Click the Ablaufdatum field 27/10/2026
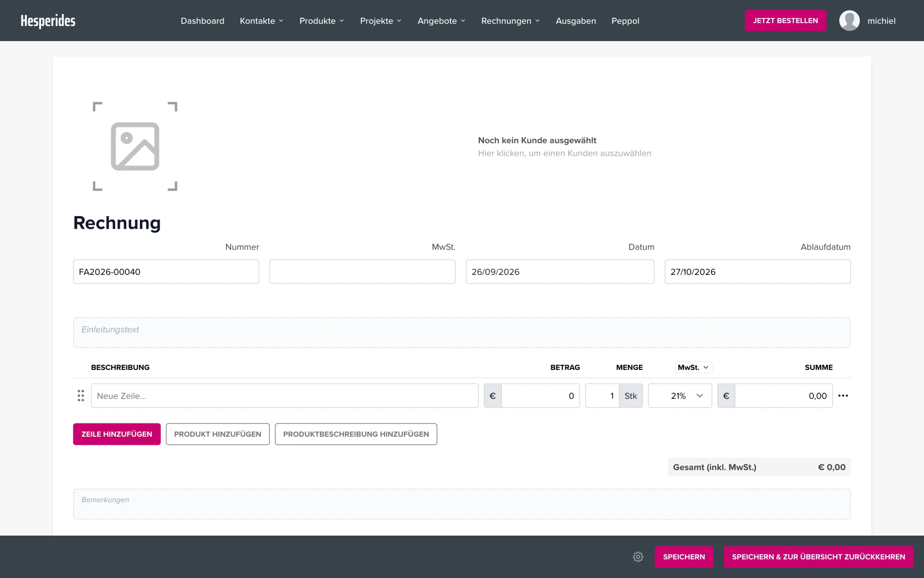924x578 pixels. click(x=758, y=271)
